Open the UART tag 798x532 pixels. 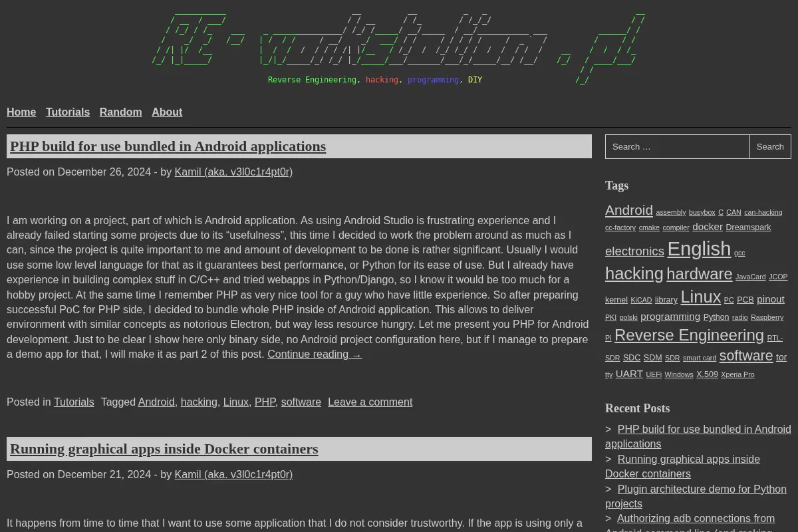point(629,374)
